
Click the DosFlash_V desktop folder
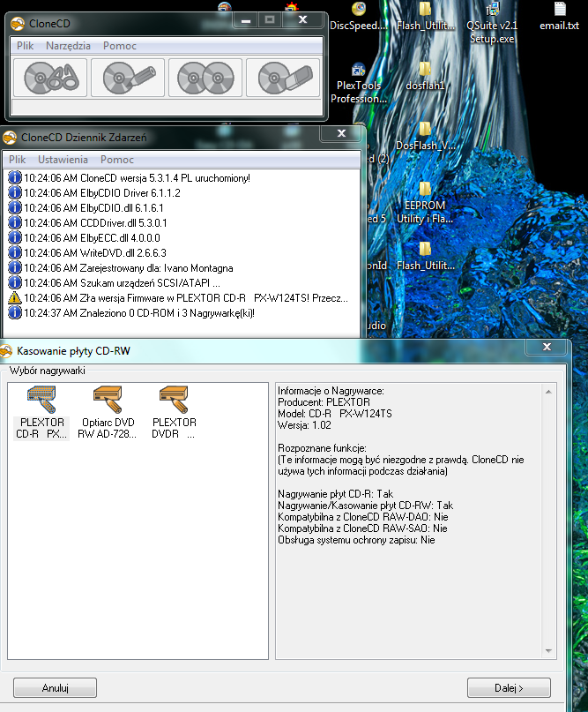pyautogui.click(x=425, y=137)
